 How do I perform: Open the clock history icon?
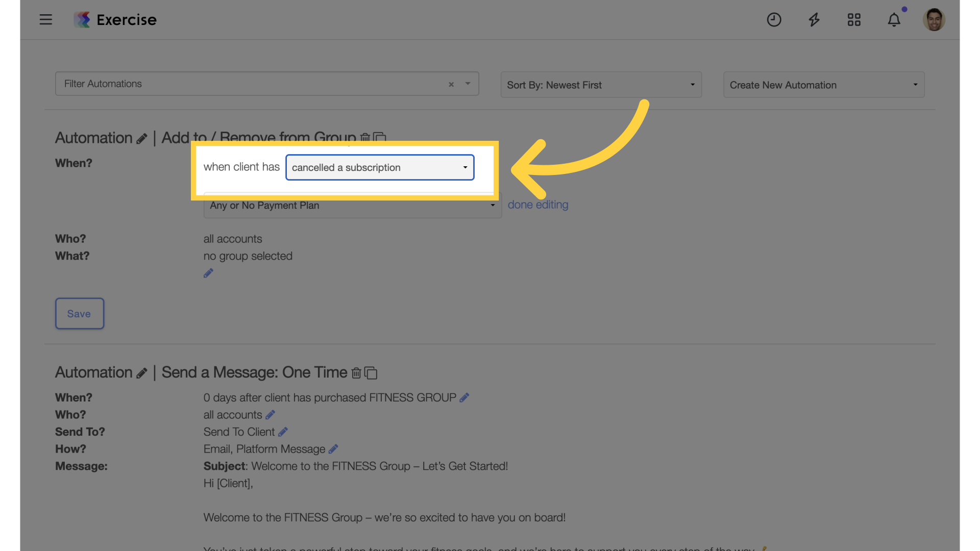(774, 20)
